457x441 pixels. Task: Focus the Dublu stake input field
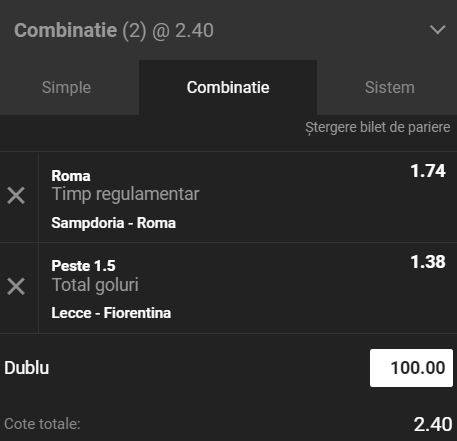[x=411, y=368]
